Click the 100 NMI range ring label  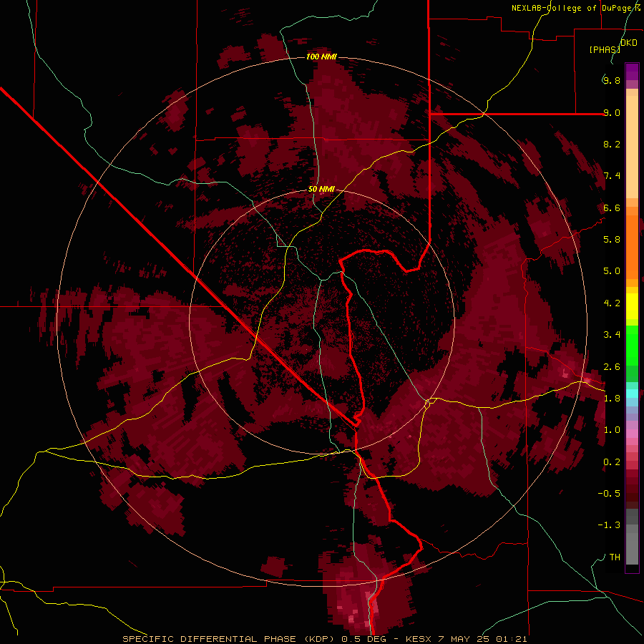321,57
